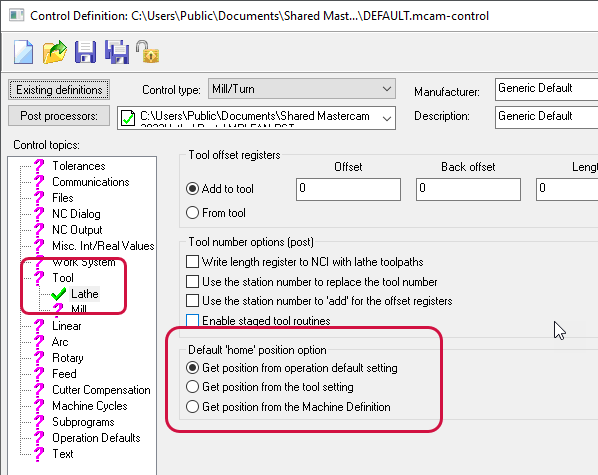598x475 pixels.
Task: Open the Control type Mill/Turn dropdown
Action: point(302,89)
